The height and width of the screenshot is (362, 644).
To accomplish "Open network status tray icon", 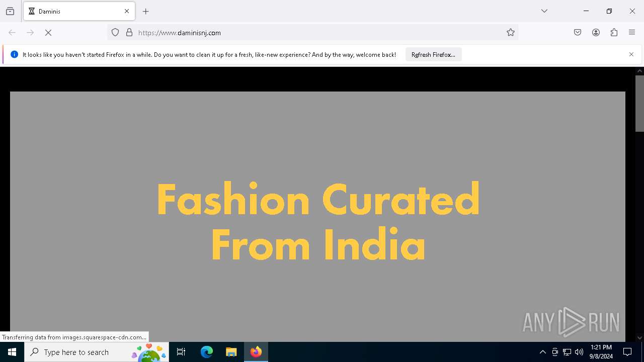I will [567, 352].
